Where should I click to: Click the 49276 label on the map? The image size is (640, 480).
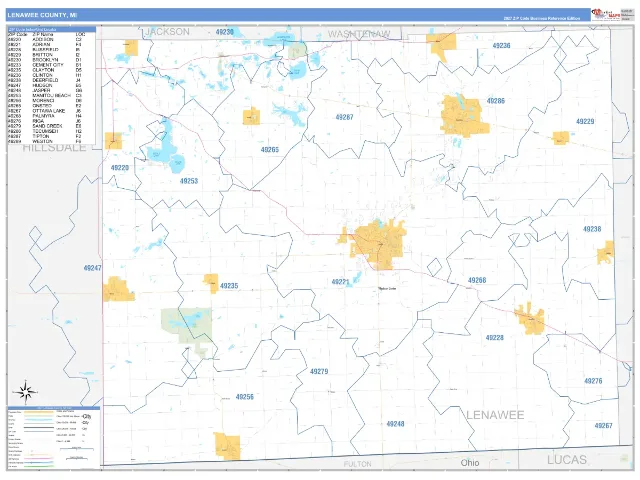tap(593, 381)
